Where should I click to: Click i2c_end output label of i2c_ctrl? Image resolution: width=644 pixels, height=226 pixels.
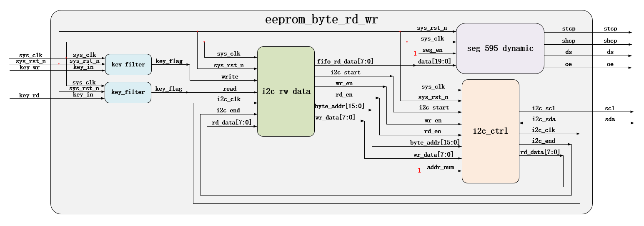pos(544,141)
